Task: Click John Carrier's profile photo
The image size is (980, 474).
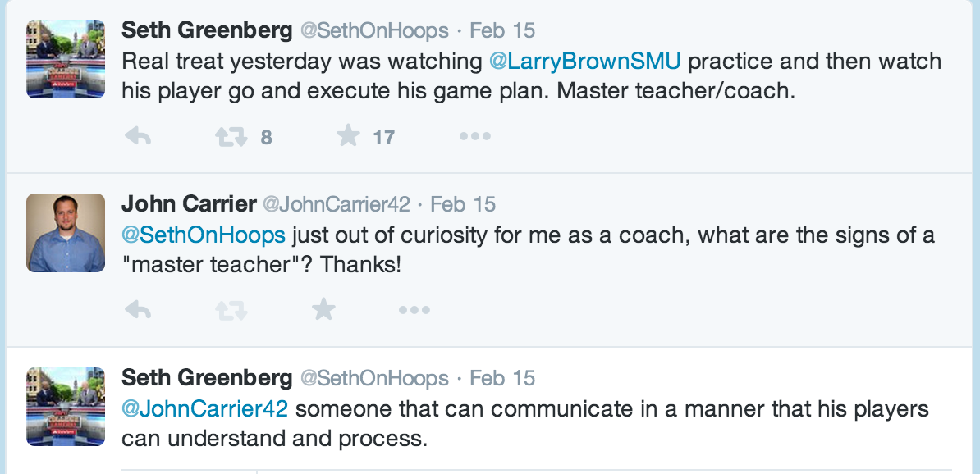Action: (66, 233)
